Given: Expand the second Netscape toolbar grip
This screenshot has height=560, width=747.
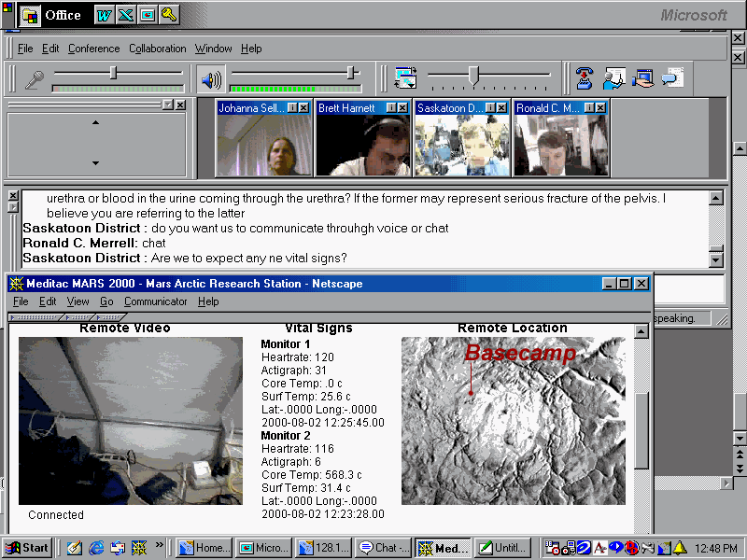Looking at the screenshot, I should [x=78, y=317].
